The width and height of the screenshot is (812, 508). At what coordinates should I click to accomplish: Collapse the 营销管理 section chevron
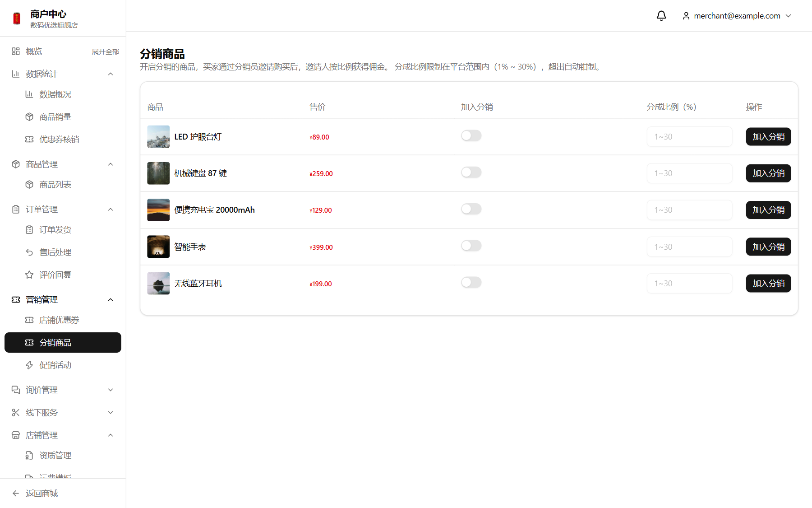111,300
